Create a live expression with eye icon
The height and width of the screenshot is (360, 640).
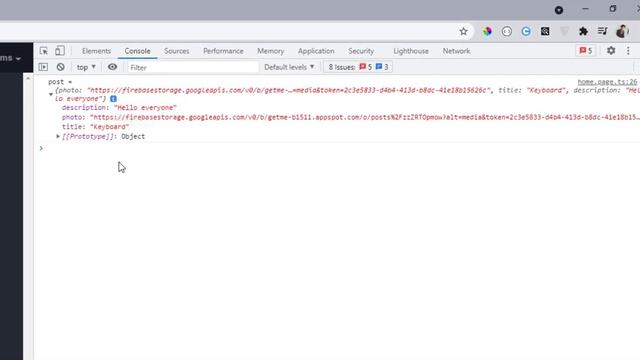(112, 67)
